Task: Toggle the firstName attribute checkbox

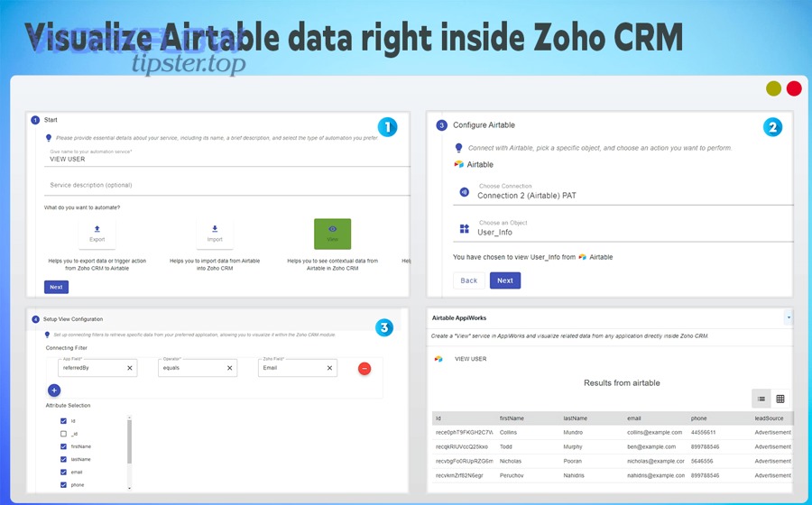Action: [x=64, y=446]
